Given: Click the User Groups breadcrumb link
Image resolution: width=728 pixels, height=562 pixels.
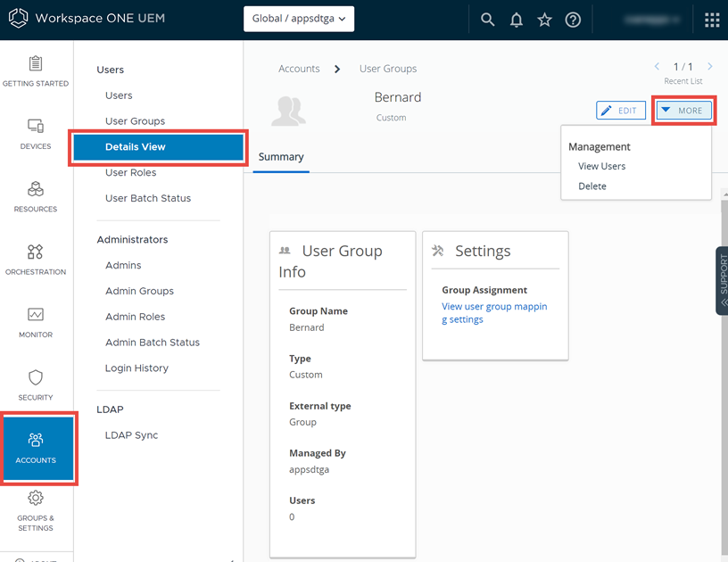Looking at the screenshot, I should [x=388, y=69].
